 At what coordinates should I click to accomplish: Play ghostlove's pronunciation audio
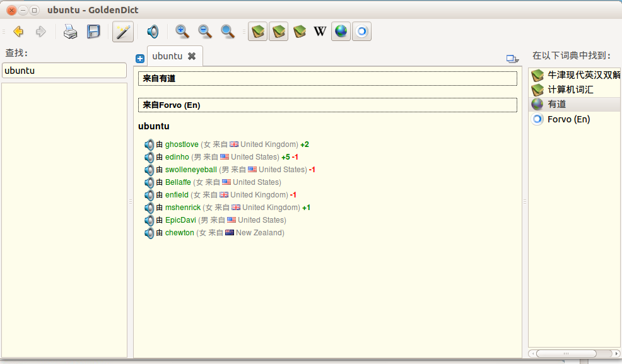point(149,144)
